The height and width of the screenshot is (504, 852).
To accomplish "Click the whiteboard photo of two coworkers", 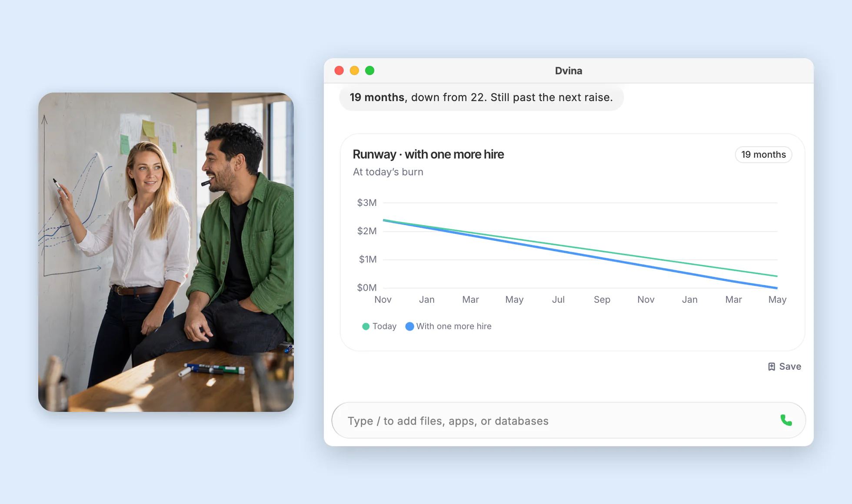I will tap(166, 252).
